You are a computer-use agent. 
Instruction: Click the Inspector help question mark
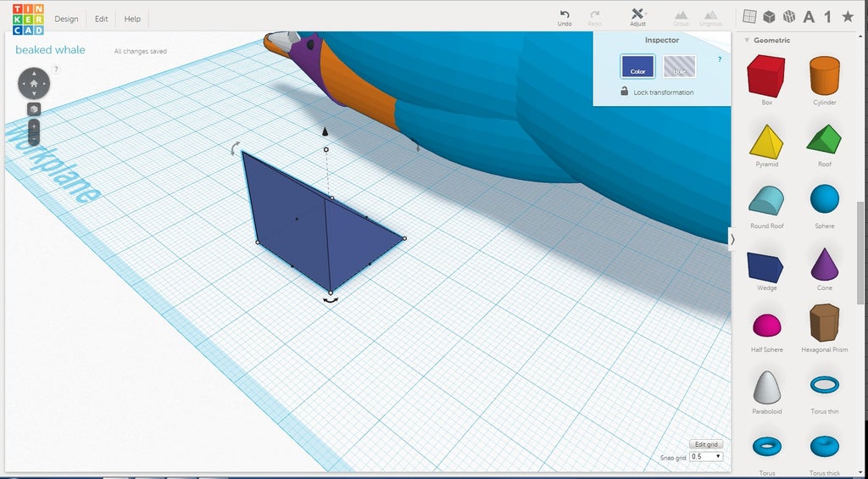pos(720,59)
